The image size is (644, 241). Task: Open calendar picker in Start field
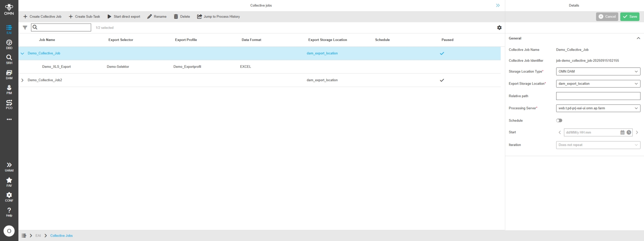[622, 132]
